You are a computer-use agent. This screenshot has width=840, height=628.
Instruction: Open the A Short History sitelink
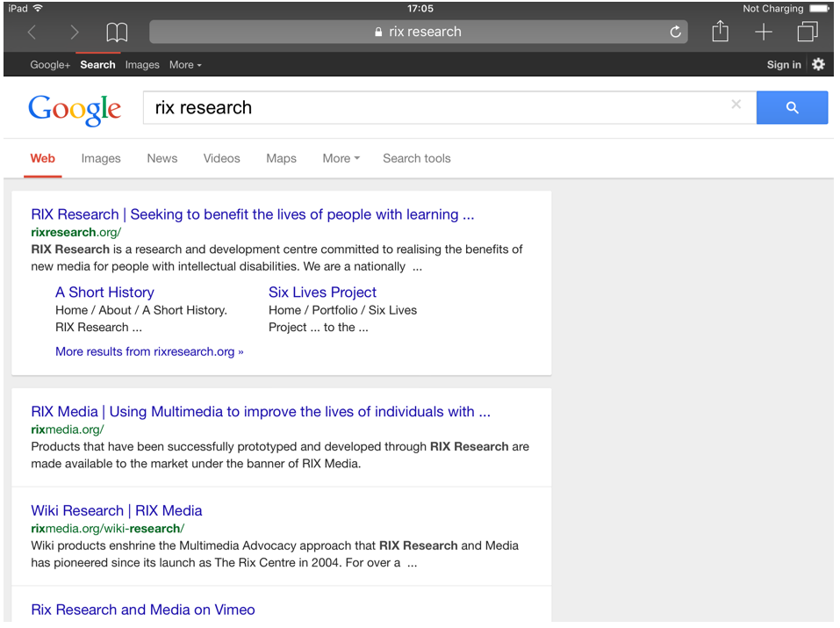pyautogui.click(x=104, y=292)
